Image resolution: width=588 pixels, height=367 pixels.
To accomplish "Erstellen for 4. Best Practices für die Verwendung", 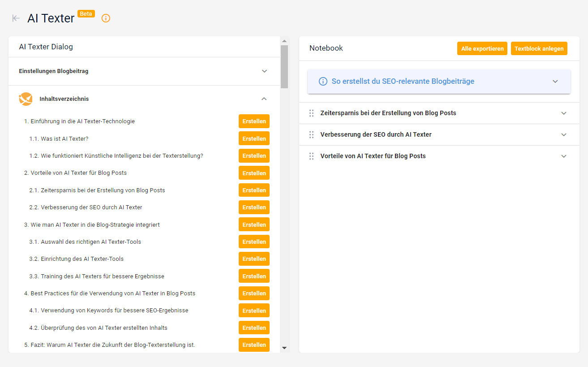I will point(254,293).
